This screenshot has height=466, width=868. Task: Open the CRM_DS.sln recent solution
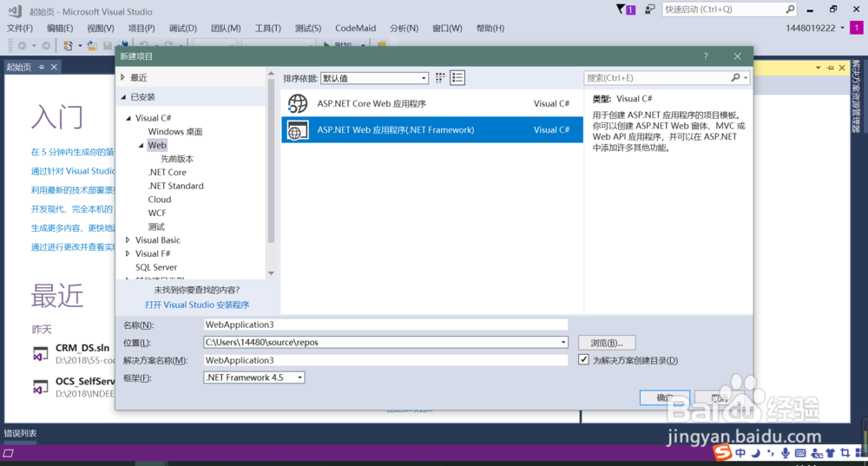(x=82, y=348)
